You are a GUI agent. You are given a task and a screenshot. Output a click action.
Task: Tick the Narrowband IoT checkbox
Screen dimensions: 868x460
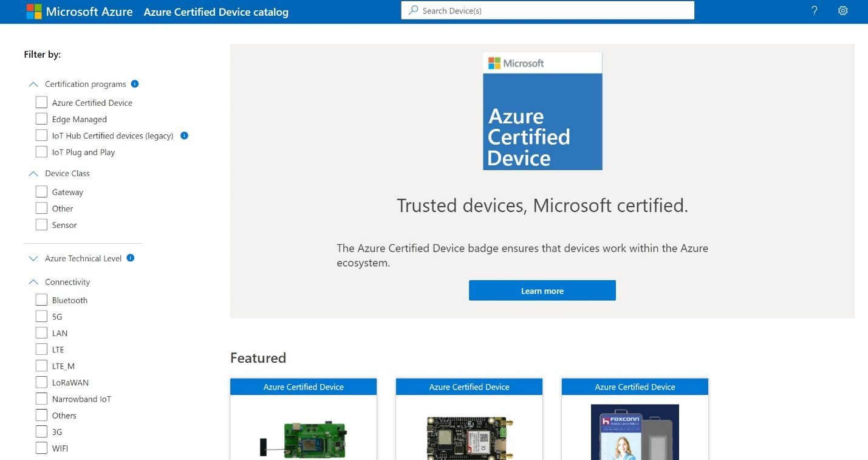click(x=41, y=399)
